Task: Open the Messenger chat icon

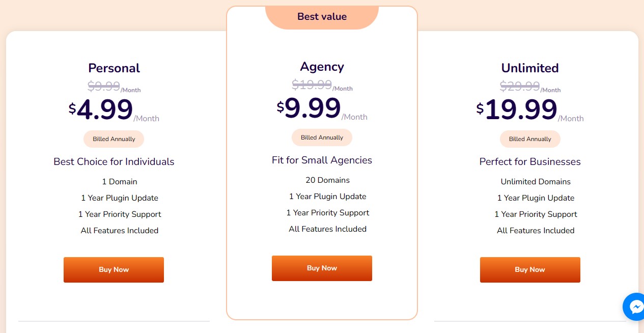Action: (x=634, y=307)
